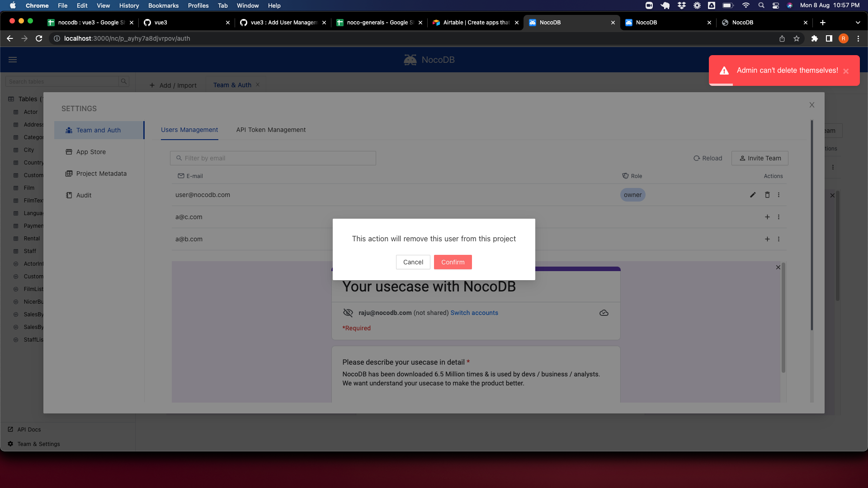The width and height of the screenshot is (868, 488).
Task: Open the hamburger menu top left
Action: pyautogui.click(x=13, y=59)
